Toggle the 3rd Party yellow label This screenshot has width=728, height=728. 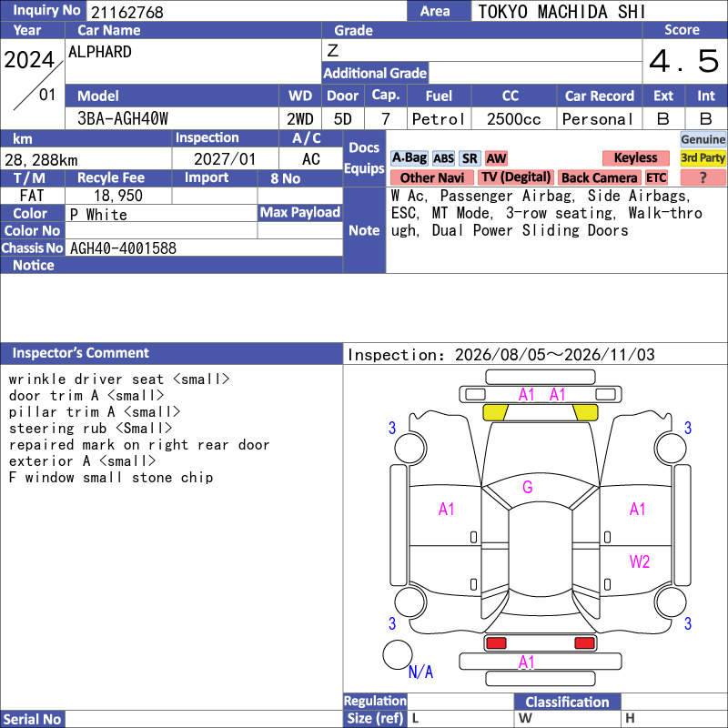pyautogui.click(x=703, y=158)
